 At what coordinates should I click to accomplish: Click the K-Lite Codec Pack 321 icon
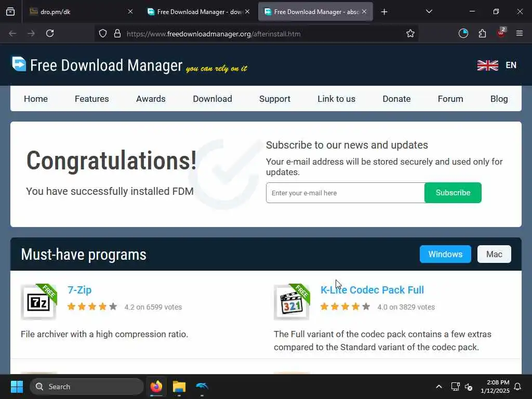click(x=292, y=302)
